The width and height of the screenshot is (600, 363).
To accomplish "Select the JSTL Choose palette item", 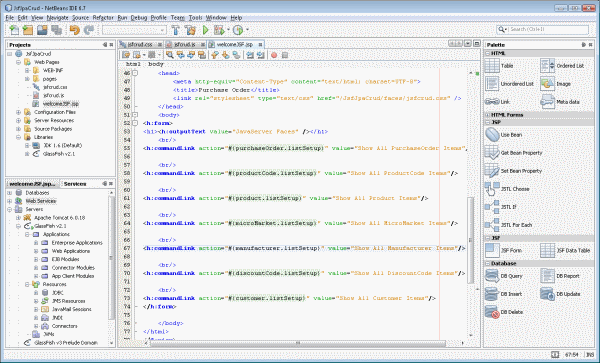I will [x=507, y=189].
